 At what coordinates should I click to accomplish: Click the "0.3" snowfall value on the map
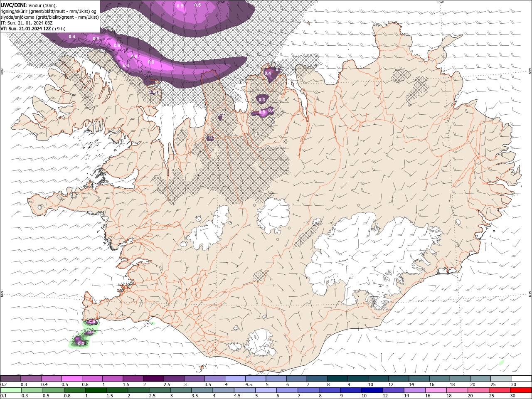click(x=262, y=100)
